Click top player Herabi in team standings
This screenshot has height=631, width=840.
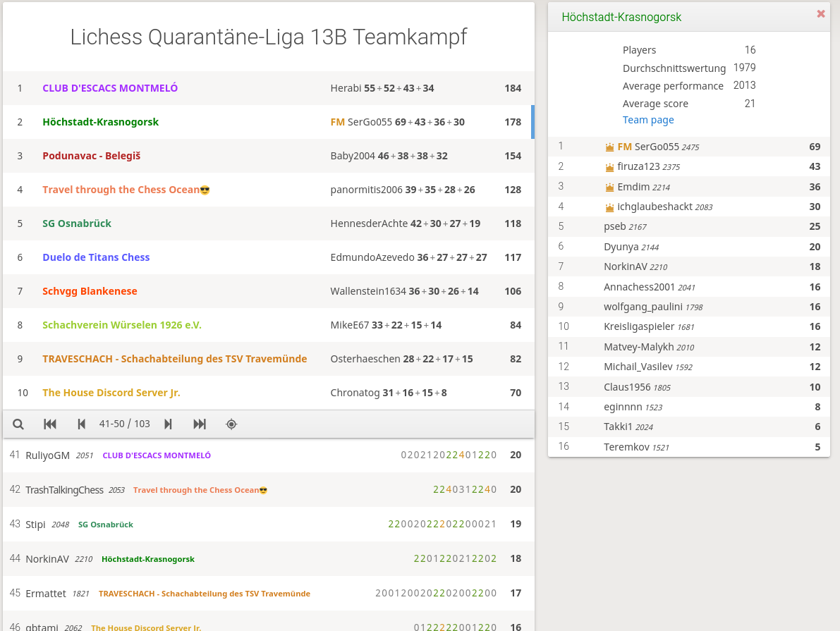[346, 88]
